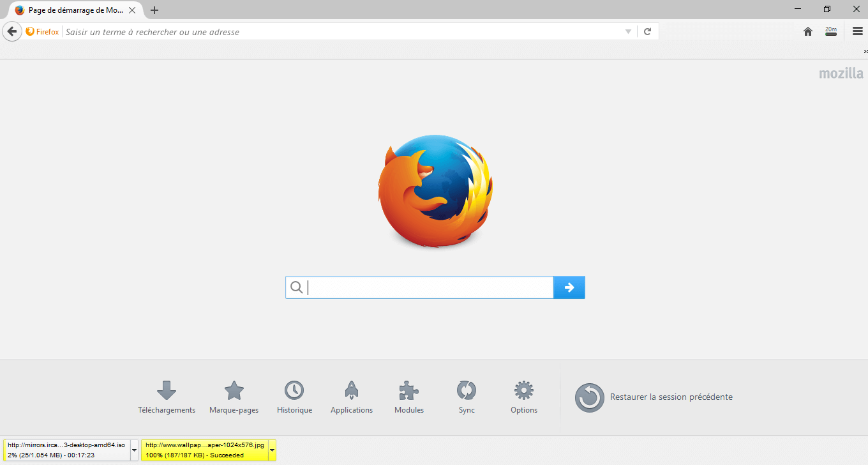The image size is (868, 465).
Task: Open a new tab with plus button
Action: tap(154, 10)
